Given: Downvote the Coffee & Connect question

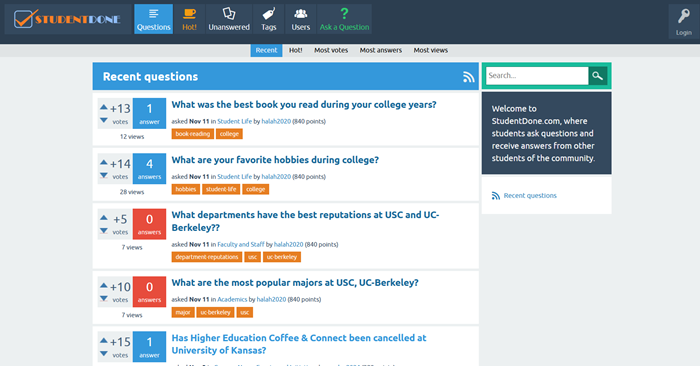Looking at the screenshot, I should pos(104,354).
